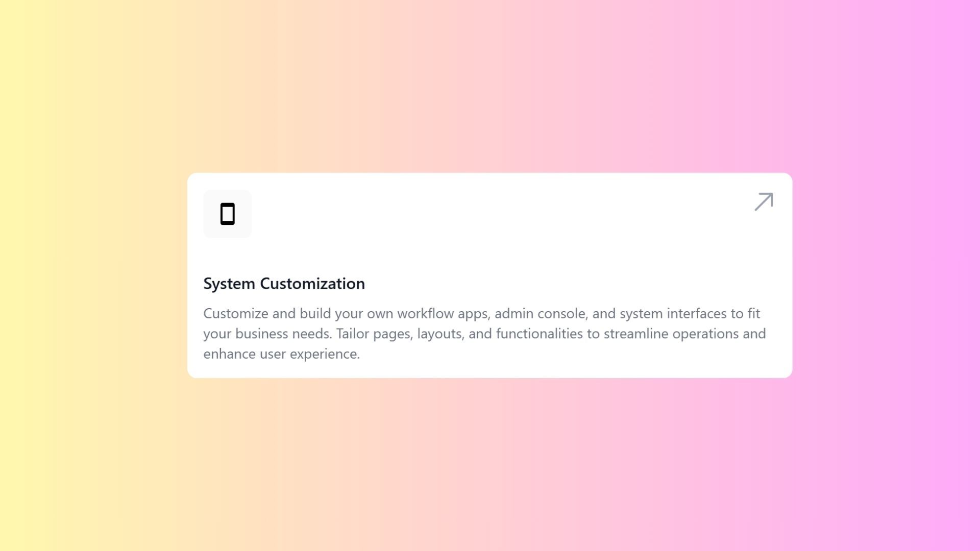Select the card description paragraph text

coord(484,333)
